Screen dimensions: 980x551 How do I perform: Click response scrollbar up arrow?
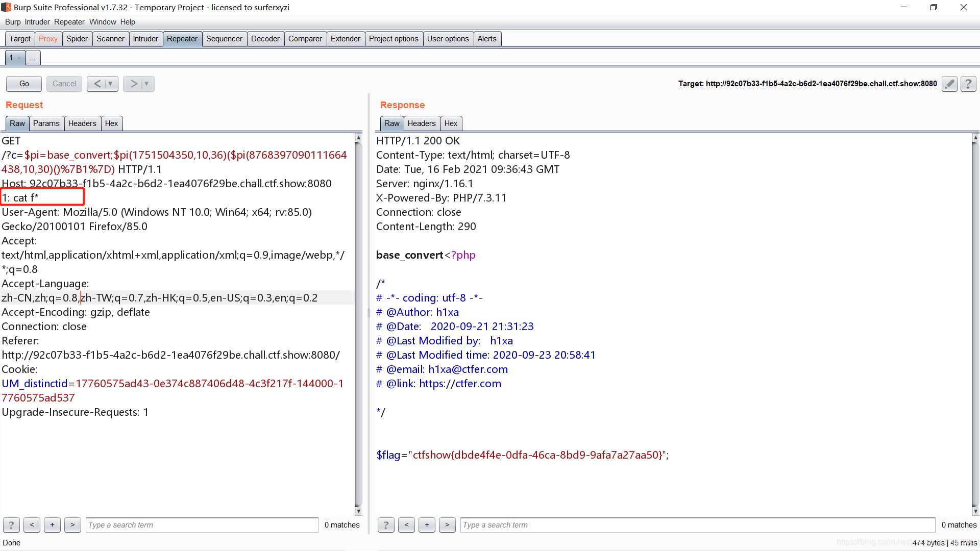[x=975, y=138]
